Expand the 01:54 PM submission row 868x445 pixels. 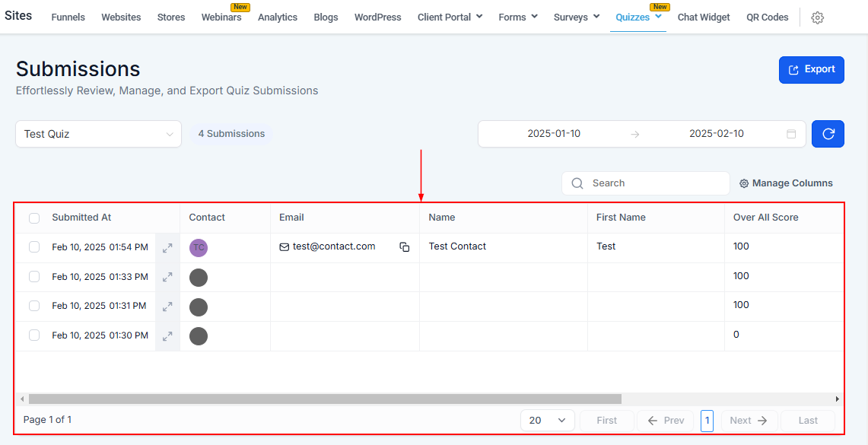[167, 249]
